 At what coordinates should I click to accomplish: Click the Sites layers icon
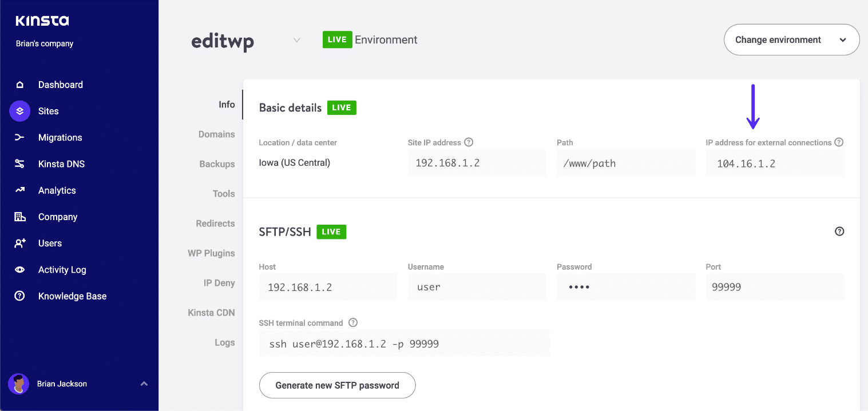tap(20, 111)
